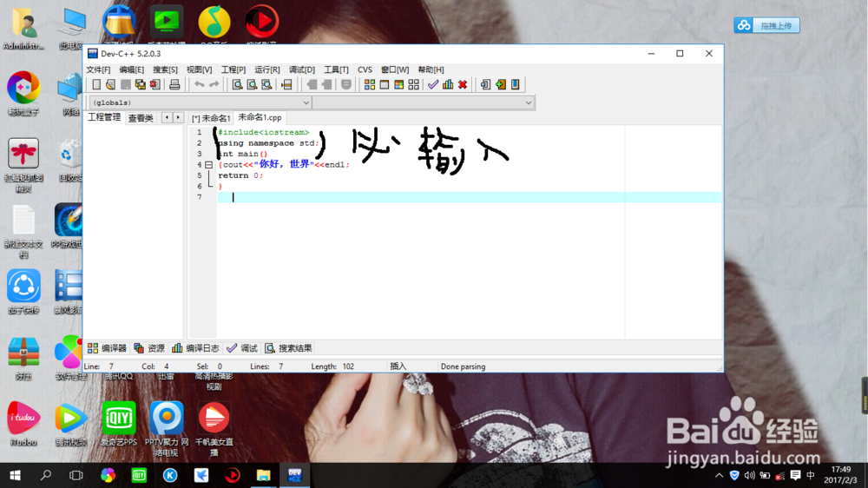Screen dimensions: 868x488
Task: Collapse code fold at line 4
Action: coord(208,164)
